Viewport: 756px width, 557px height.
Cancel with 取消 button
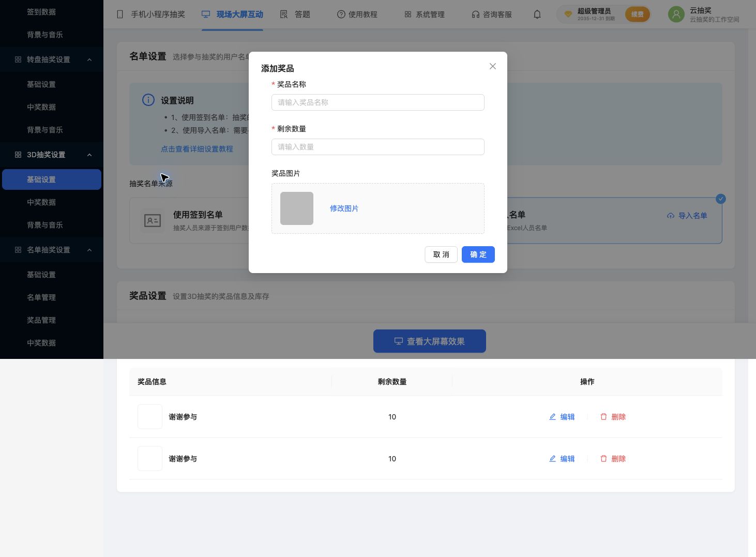[x=441, y=254]
